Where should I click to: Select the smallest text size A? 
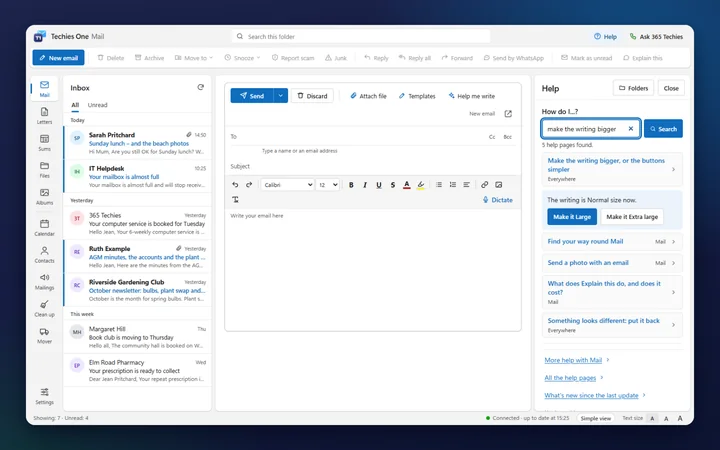pos(652,418)
